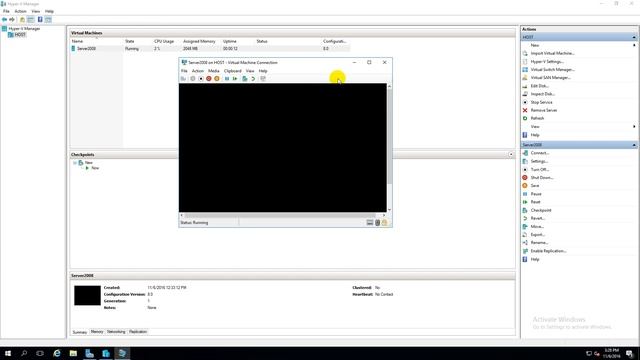Click Back arrow in Hyper-V Manager toolbar
This screenshot has height=360, width=640.
[x=4, y=20]
